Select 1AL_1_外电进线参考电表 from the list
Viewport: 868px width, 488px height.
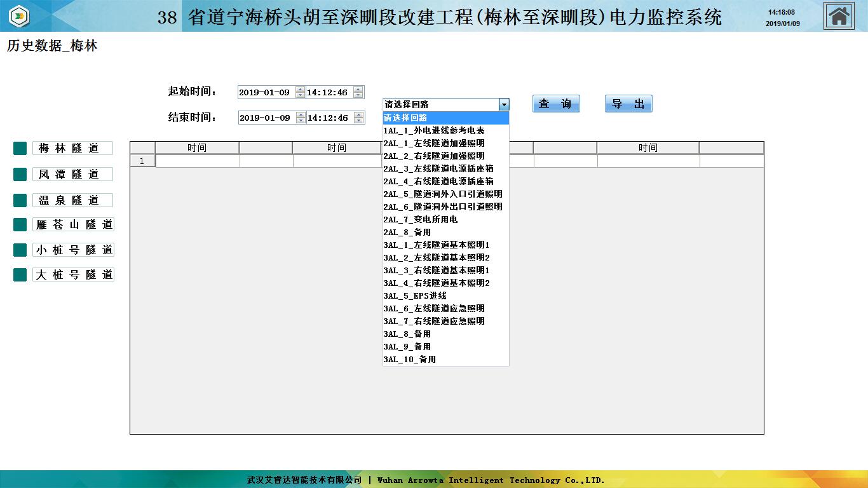[x=434, y=130]
